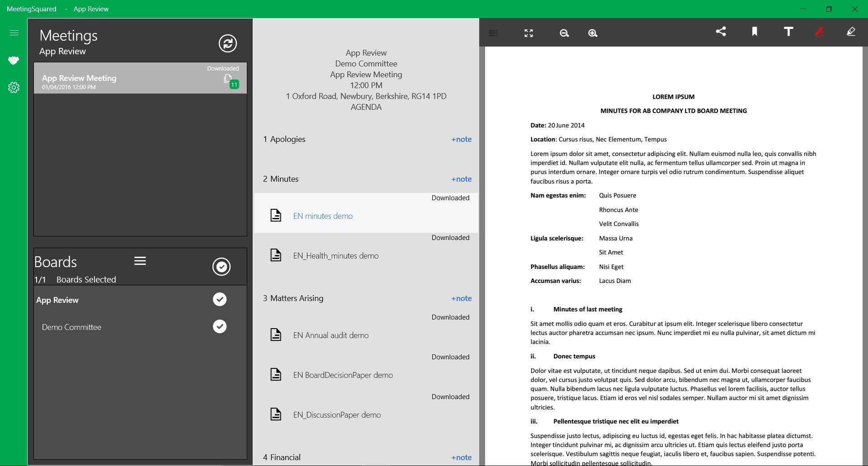Image resolution: width=868 pixels, height=466 pixels.
Task: Open the hamburger navigation menu
Action: (x=14, y=33)
